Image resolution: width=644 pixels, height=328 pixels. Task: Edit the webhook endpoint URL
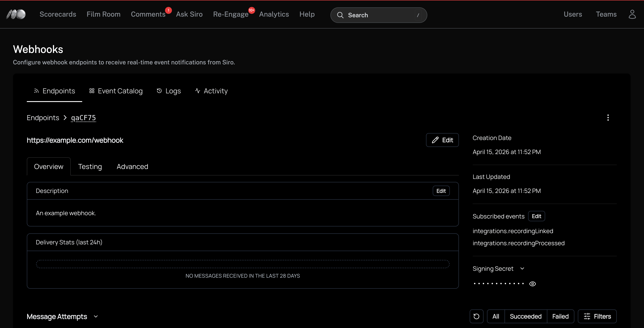442,140
